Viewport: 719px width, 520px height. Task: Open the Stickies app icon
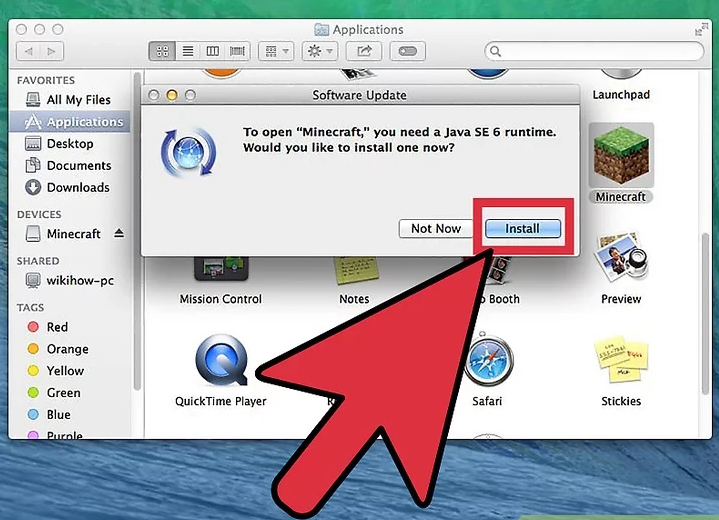tap(620, 361)
